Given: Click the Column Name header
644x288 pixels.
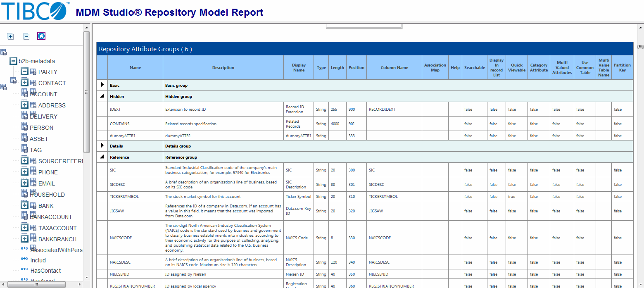Looking at the screenshot, I should pos(394,67).
